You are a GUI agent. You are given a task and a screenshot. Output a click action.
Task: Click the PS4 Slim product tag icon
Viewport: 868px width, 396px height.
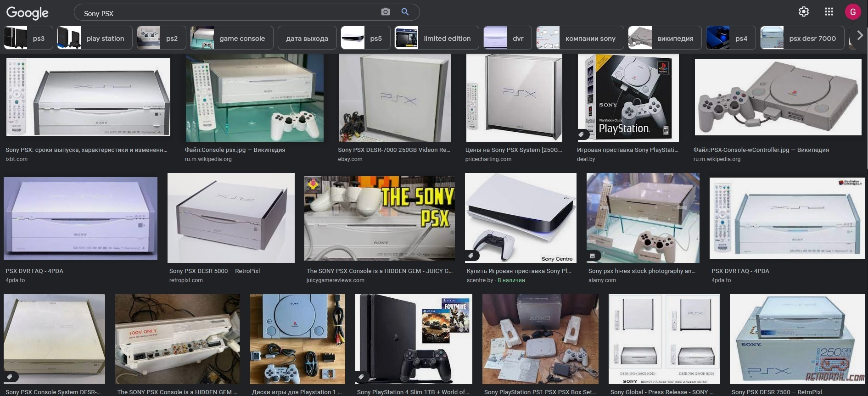click(x=362, y=377)
